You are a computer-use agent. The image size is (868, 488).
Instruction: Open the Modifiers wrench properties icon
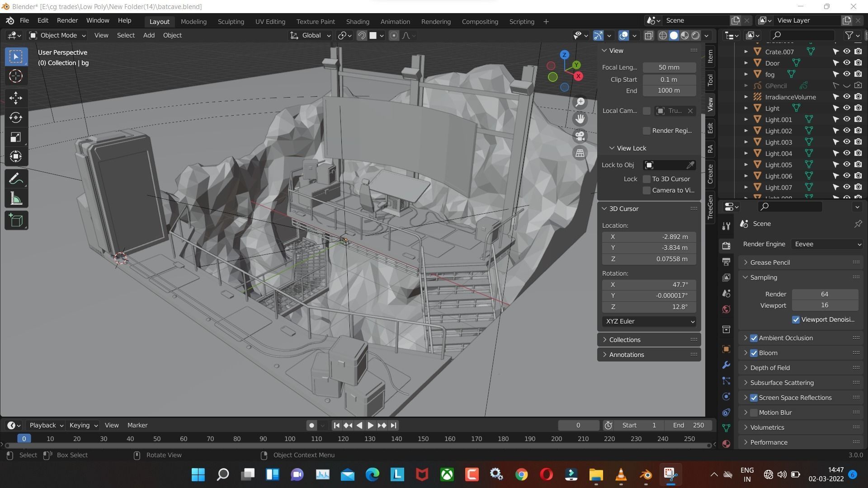(726, 365)
